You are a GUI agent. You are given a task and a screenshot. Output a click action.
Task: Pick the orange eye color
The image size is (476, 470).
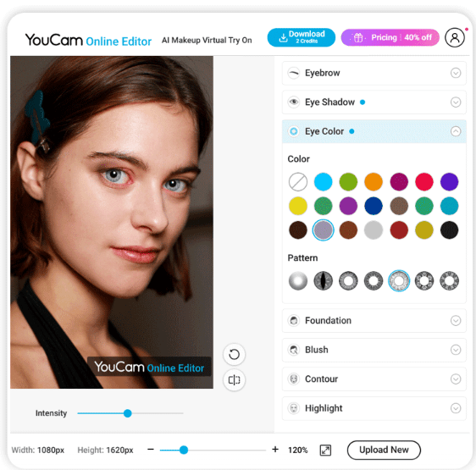(374, 182)
